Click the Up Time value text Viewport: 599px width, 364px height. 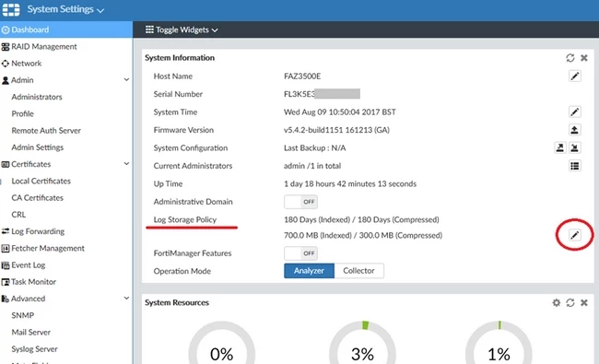click(x=350, y=183)
